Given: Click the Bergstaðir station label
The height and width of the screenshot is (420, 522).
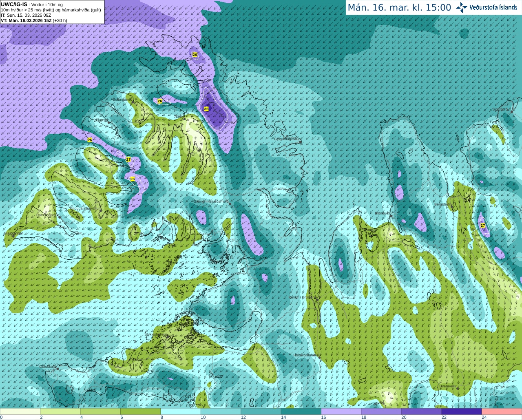Looking at the screenshot, I should (x=442, y=204).
